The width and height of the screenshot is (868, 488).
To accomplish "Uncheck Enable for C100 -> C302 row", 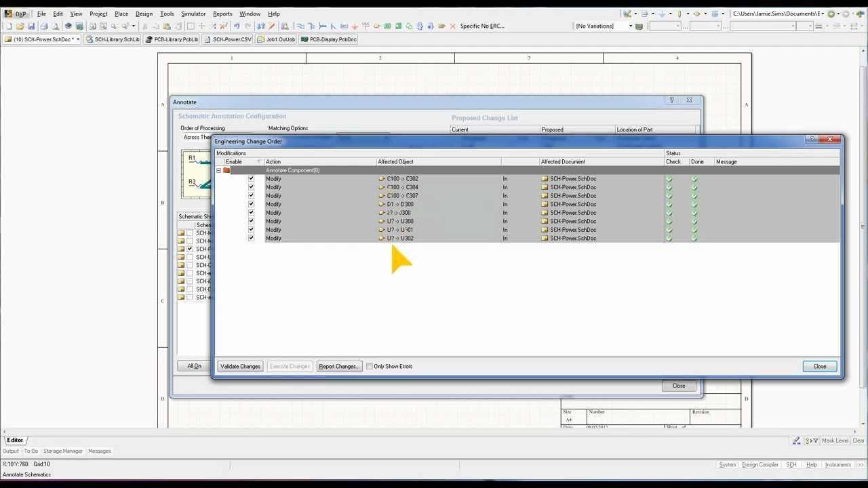I will pos(251,179).
